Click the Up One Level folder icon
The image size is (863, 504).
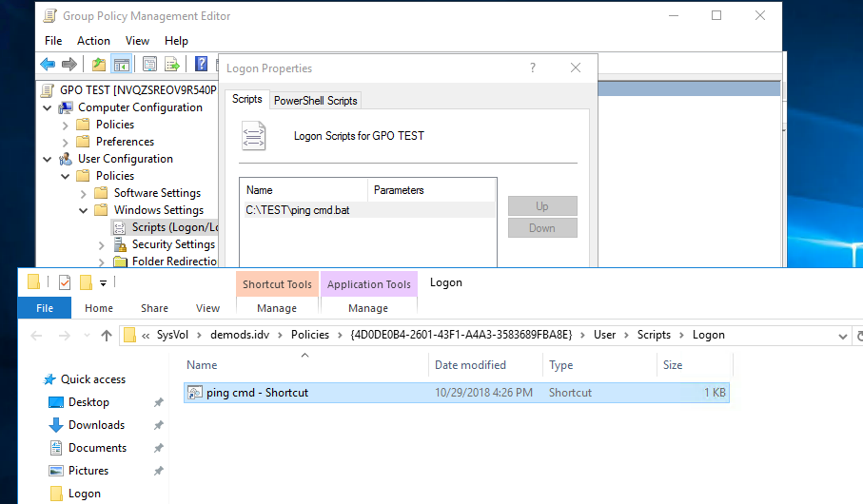tap(99, 65)
